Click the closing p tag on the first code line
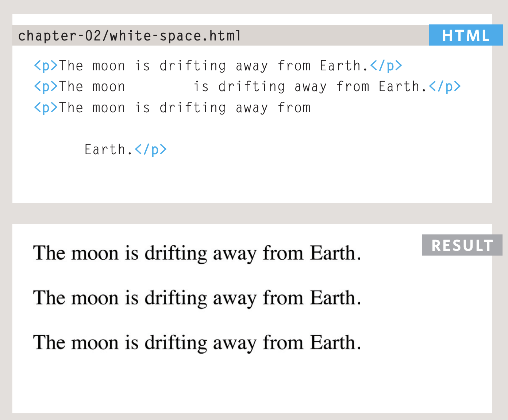 click(x=386, y=66)
